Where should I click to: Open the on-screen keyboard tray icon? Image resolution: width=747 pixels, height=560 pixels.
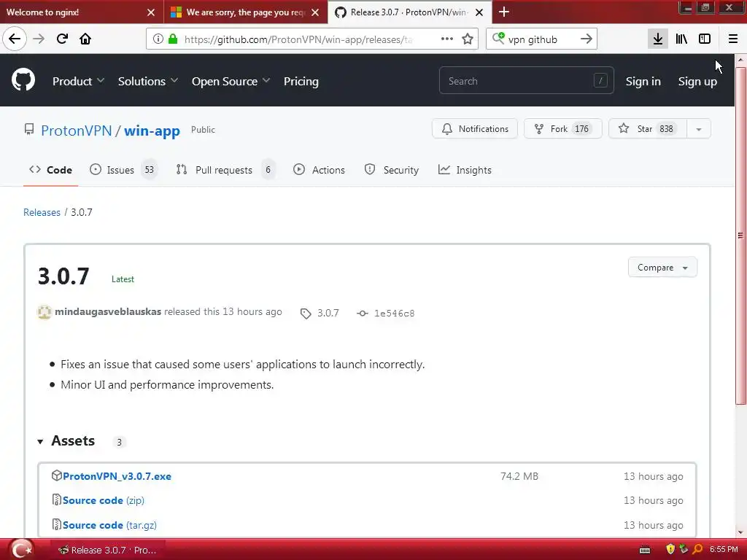(645, 550)
